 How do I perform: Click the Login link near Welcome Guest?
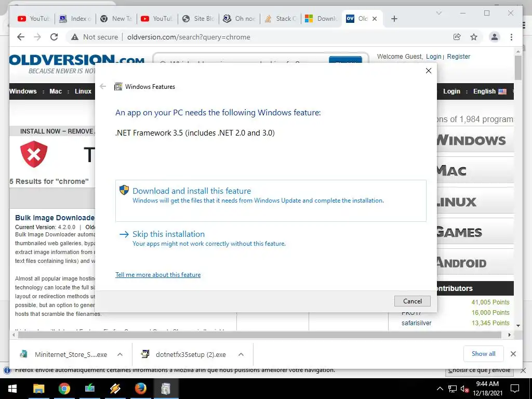(x=434, y=57)
